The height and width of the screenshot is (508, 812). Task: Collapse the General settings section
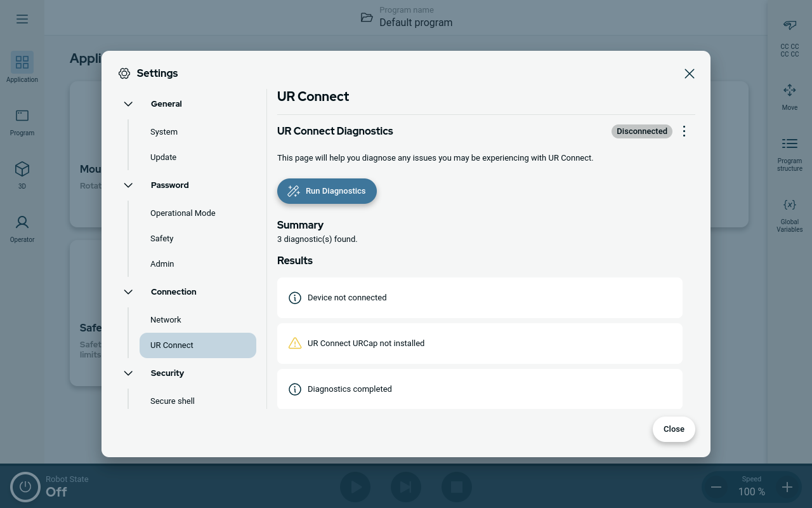coord(128,104)
